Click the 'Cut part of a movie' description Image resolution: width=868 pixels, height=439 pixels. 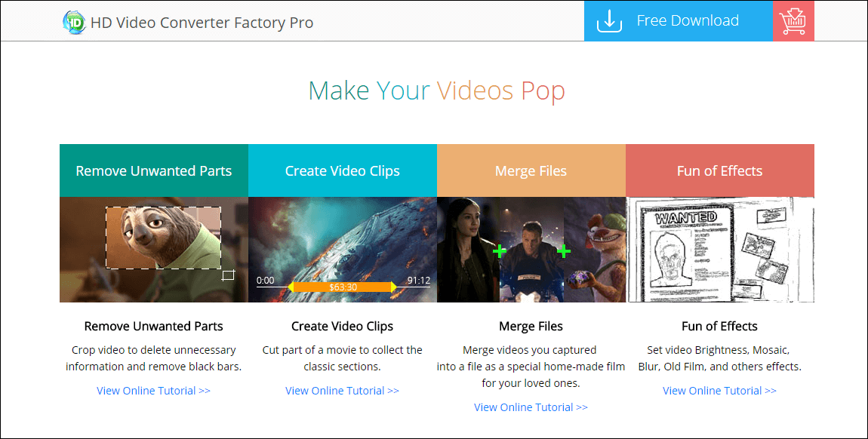coord(342,358)
